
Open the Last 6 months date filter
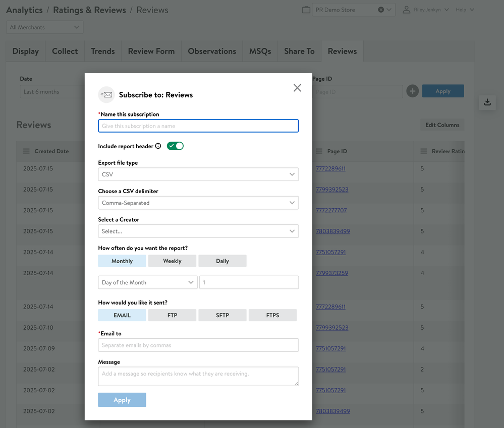tap(52, 92)
